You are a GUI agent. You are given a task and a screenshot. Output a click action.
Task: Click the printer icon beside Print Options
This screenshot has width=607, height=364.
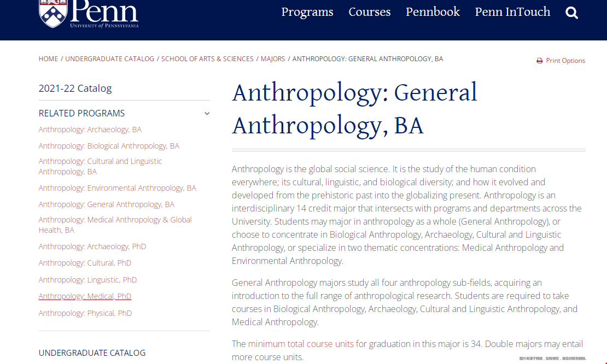[540, 61]
